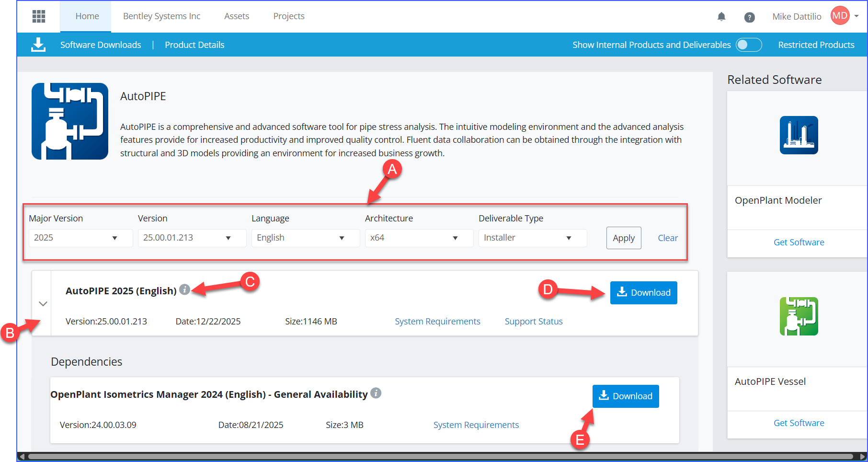Switch to the Projects tab
Image resolution: width=868 pixels, height=462 pixels.
point(289,16)
